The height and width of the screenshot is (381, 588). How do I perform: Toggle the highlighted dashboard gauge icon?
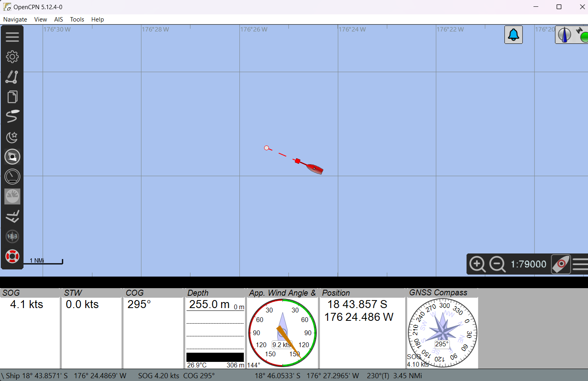pos(12,196)
